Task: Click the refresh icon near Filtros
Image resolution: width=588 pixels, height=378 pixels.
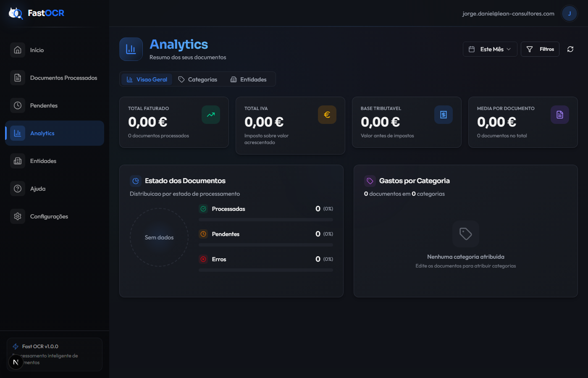Action: (570, 49)
